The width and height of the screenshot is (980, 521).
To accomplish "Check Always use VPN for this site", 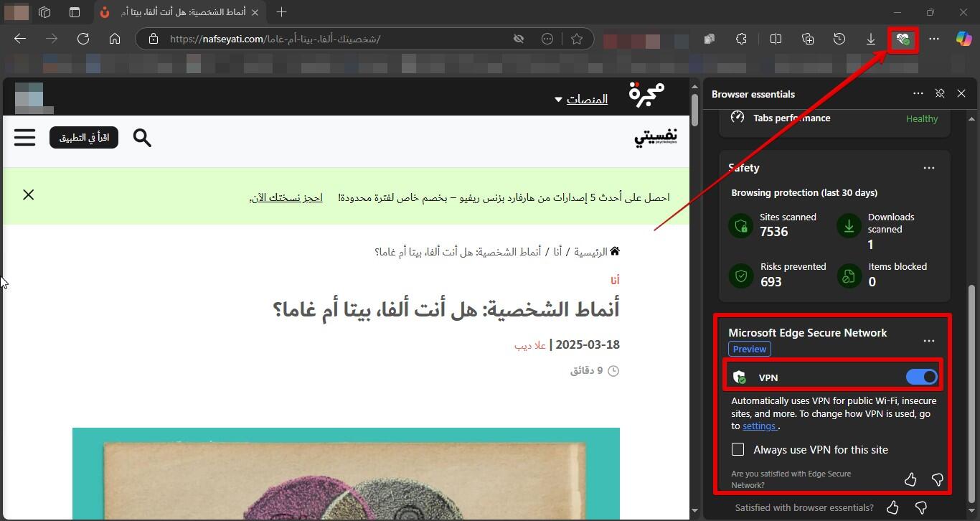I will (x=738, y=450).
